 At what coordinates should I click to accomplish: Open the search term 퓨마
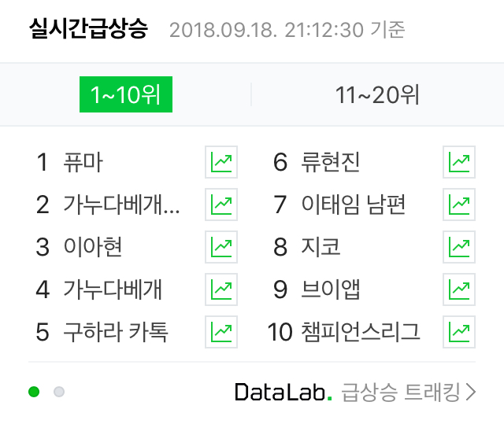click(x=83, y=162)
